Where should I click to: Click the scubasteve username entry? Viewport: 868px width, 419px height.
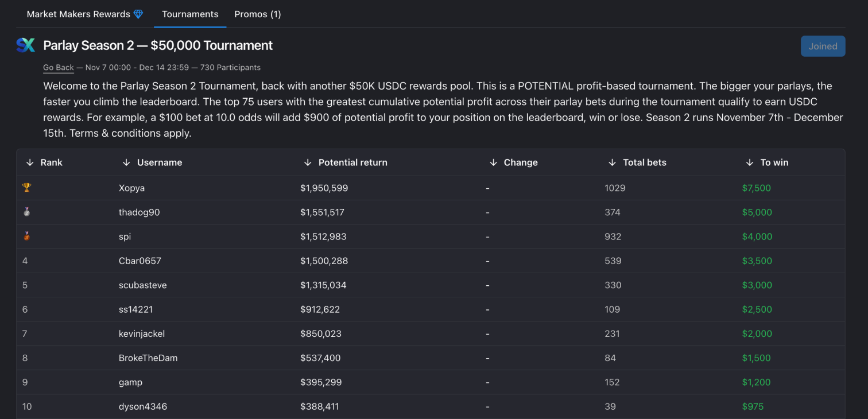(143, 285)
